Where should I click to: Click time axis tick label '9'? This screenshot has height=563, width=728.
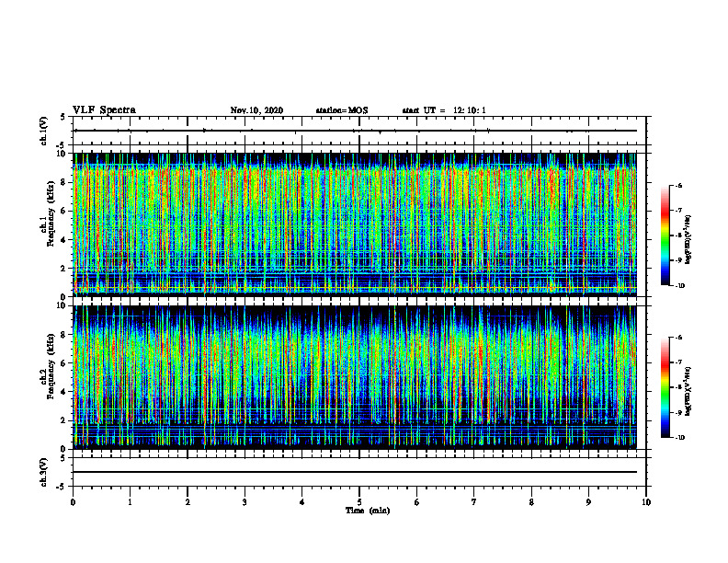588,502
